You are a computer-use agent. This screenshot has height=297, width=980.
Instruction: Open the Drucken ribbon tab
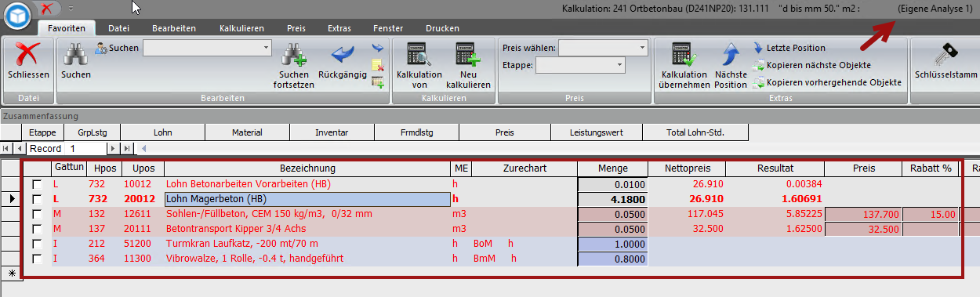pos(443,28)
